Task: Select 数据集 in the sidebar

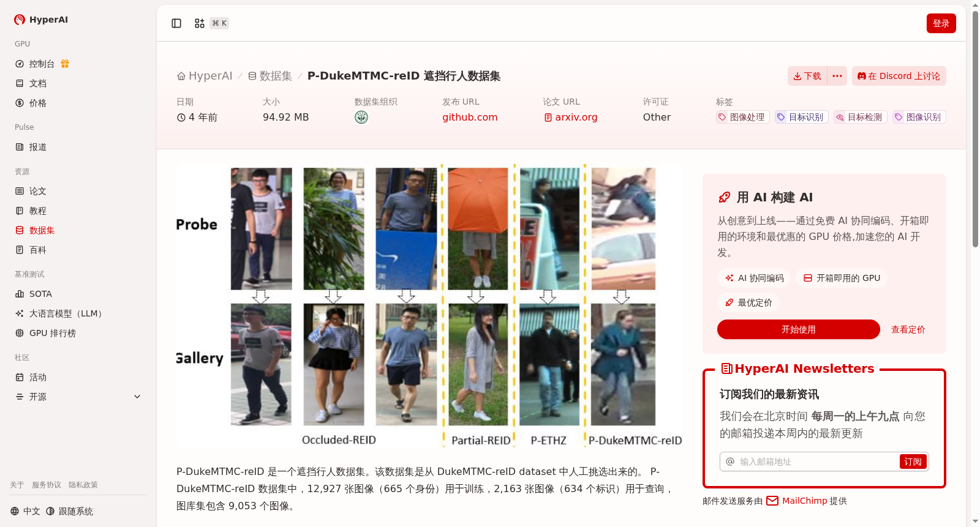Action: tap(42, 230)
